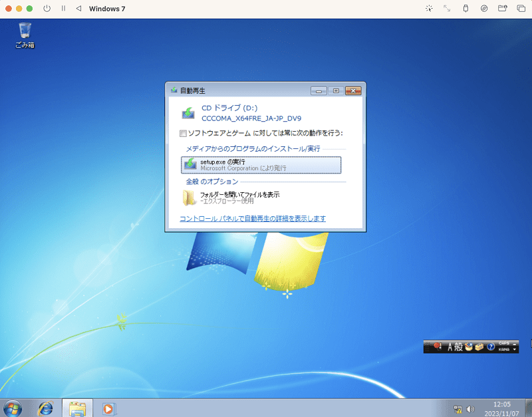This screenshot has width=532, height=417.
Task: Check the ソフトウェアとゲーム always-do-this checkbox
Action: coord(183,133)
